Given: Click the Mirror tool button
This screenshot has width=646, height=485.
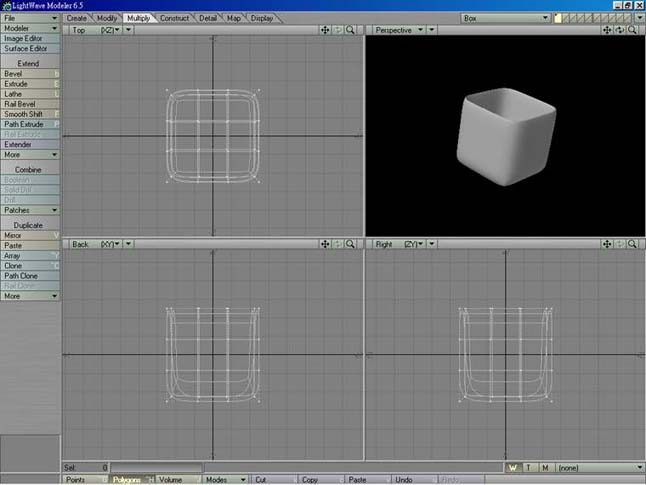Looking at the screenshot, I should [x=30, y=235].
